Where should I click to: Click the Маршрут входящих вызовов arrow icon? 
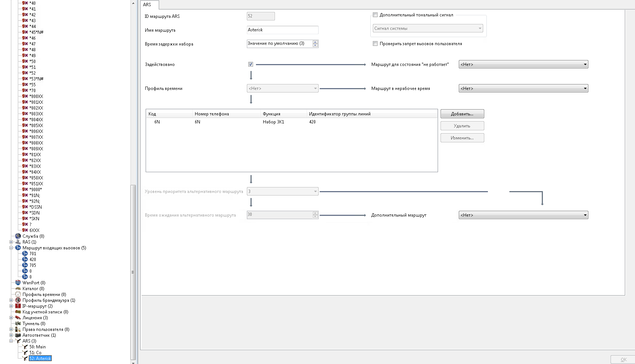(18, 248)
